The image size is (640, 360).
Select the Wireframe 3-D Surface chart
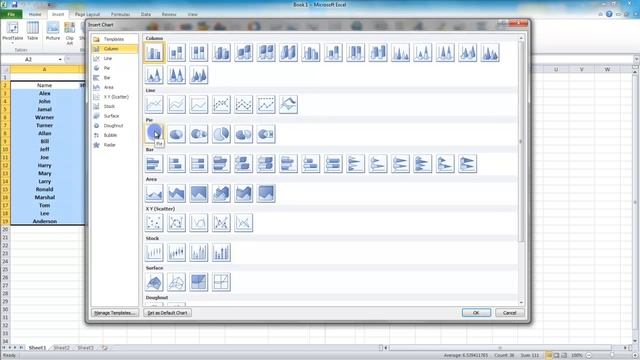point(176,282)
